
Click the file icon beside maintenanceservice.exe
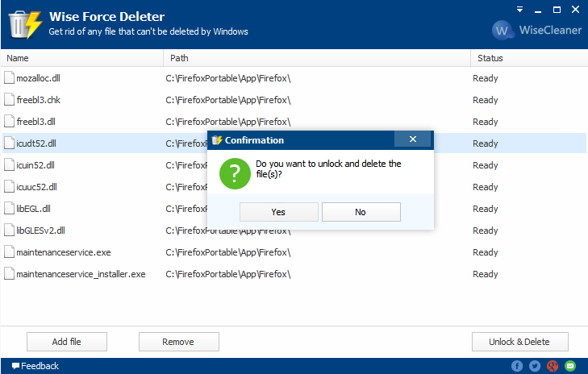click(10, 252)
